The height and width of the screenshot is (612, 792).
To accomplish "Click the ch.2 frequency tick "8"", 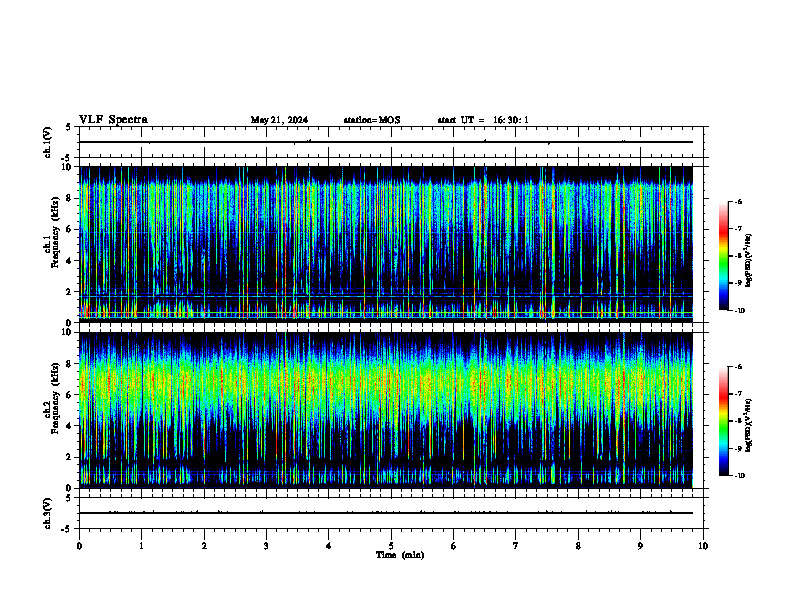I will 70,364.
